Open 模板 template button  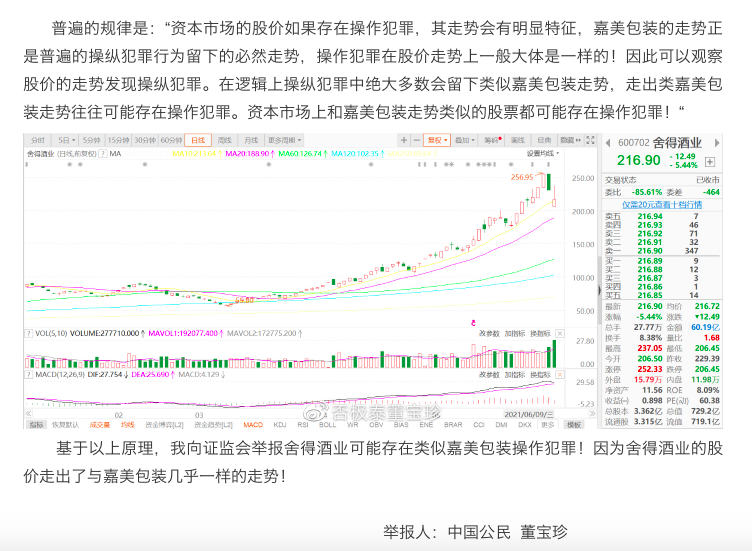(x=574, y=425)
